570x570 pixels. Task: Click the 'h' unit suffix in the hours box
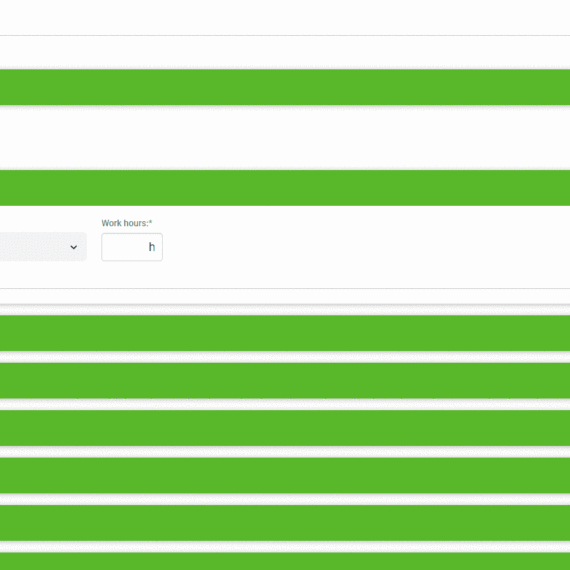pos(152,247)
